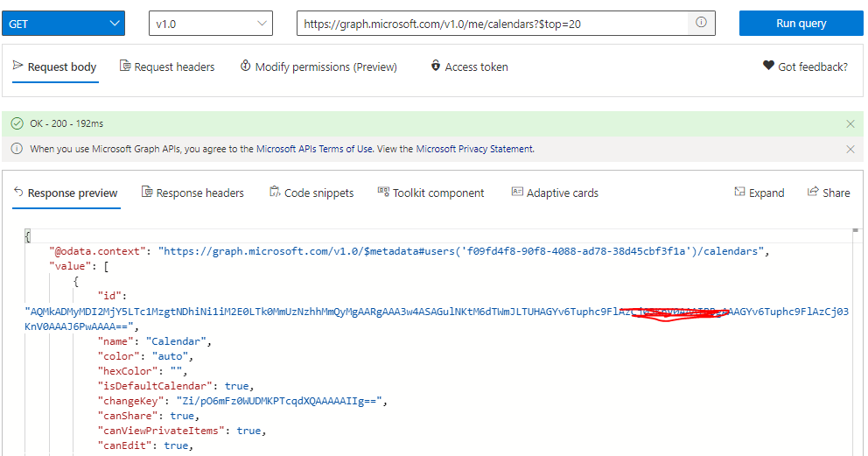868x456 pixels.
Task: Open Modify permissions (Preview) tab
Action: 318,67
